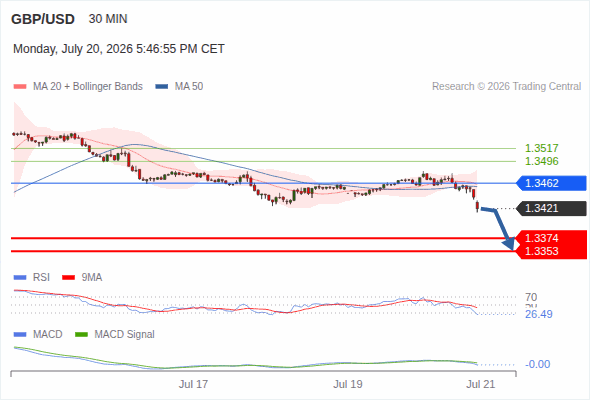Click the Jul 17 date axis marker
The width and height of the screenshot is (590, 400).
click(193, 384)
